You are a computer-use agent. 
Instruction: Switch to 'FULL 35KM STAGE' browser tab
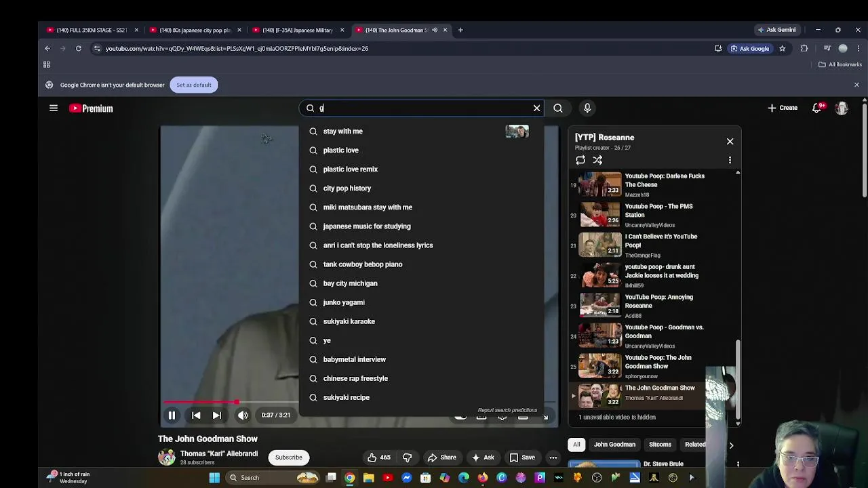92,30
